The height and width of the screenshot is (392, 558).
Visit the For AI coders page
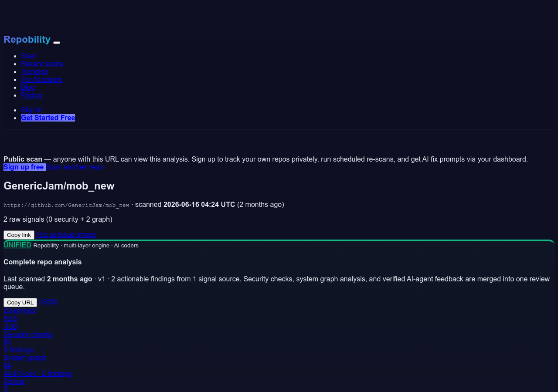click(x=41, y=79)
